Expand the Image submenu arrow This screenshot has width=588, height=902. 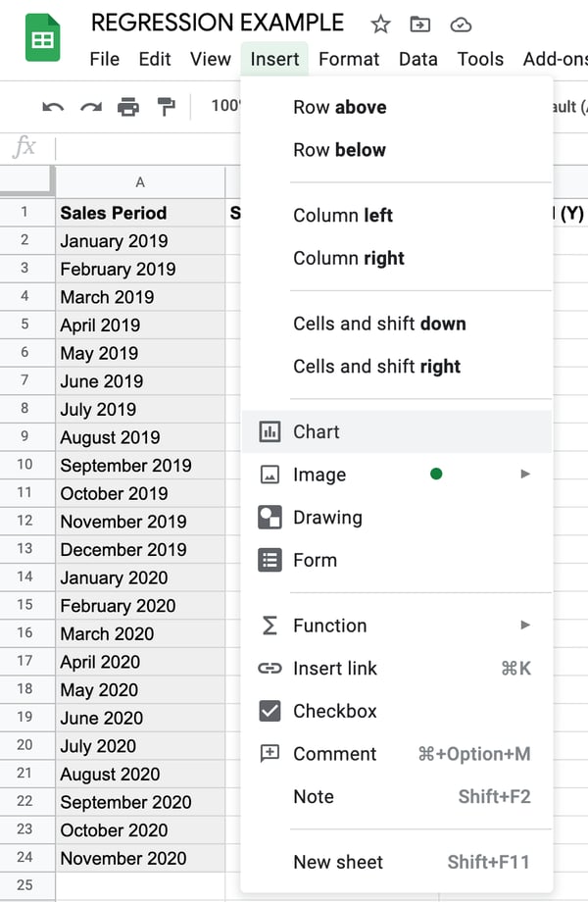click(525, 475)
